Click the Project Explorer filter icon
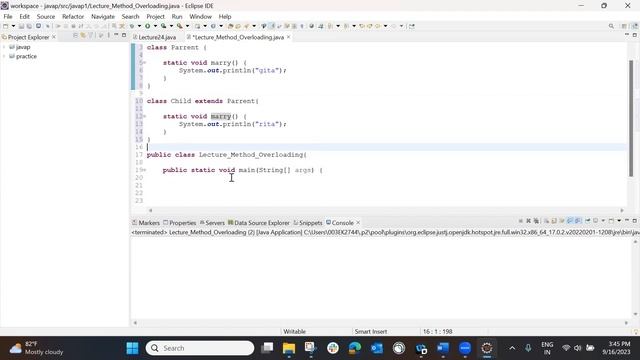640x360 pixels. (91, 36)
